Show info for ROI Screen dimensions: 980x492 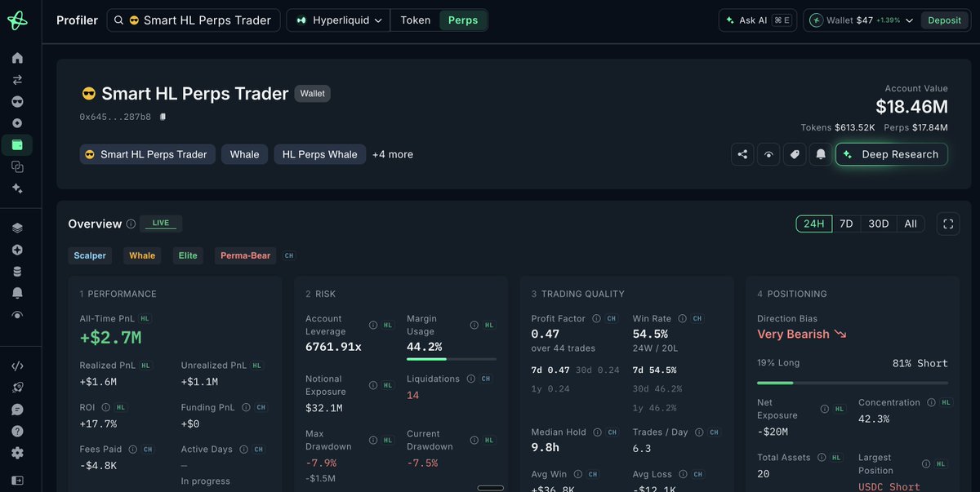pos(106,406)
